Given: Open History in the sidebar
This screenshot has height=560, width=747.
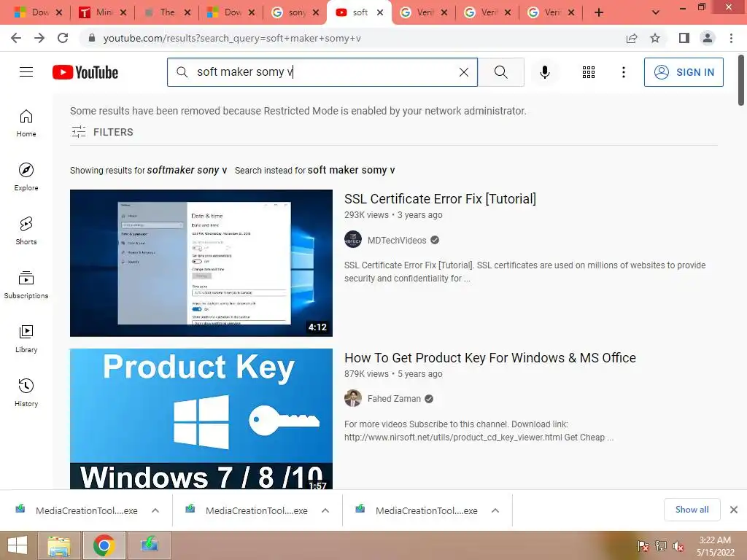Looking at the screenshot, I should (26, 393).
